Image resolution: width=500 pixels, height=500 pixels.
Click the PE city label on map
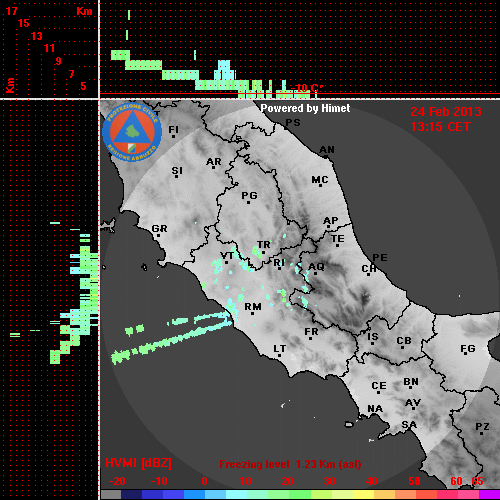(x=380, y=258)
